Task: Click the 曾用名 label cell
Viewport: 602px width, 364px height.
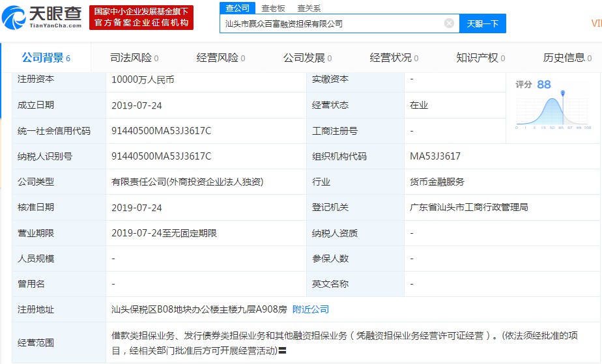Action: (59, 284)
